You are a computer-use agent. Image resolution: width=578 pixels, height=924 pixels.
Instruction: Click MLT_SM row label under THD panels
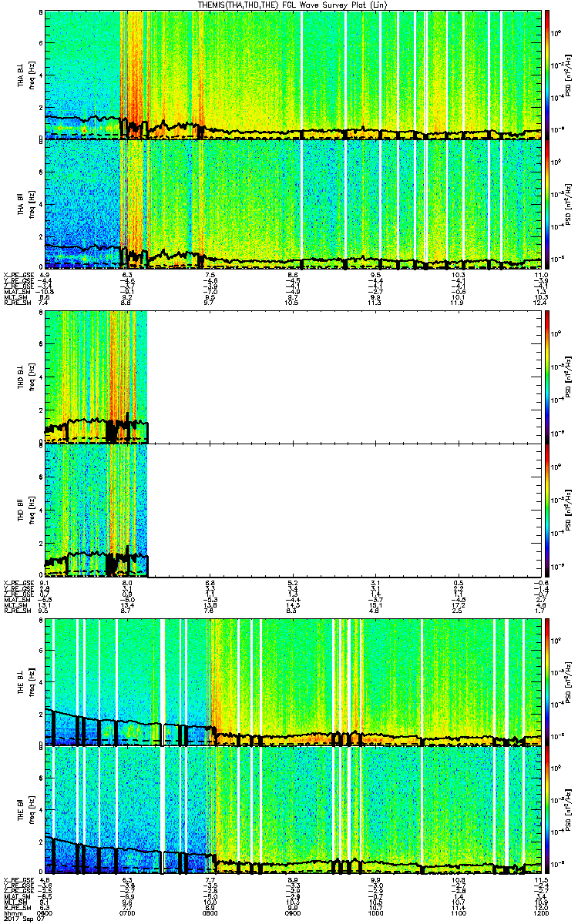15,604
